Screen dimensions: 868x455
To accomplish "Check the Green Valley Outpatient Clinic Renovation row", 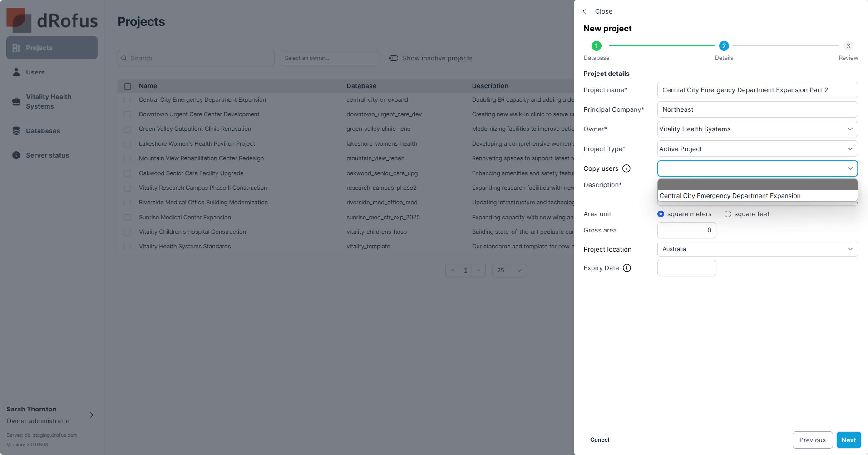I will click(x=127, y=129).
